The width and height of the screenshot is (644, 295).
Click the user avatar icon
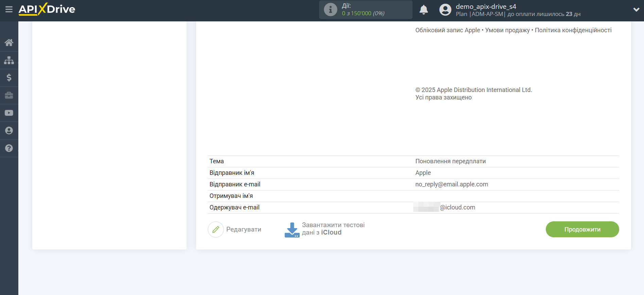(445, 10)
